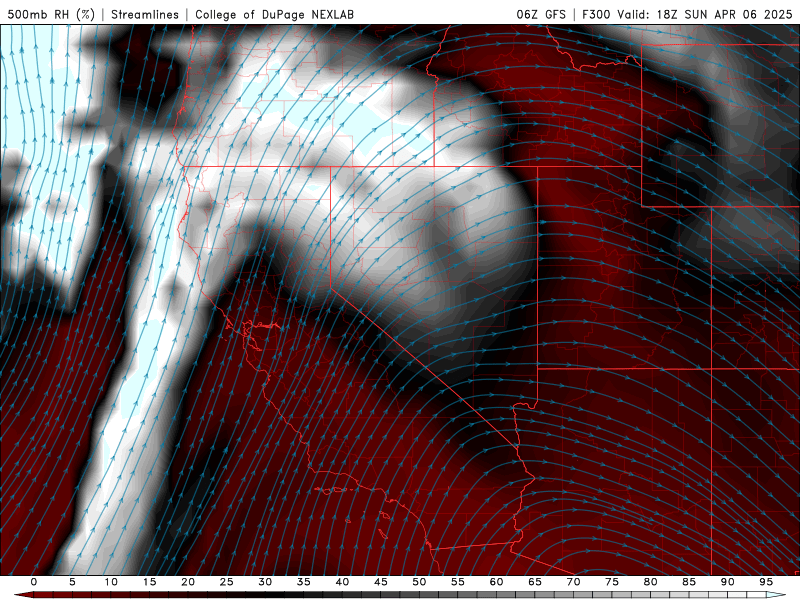Click "18Z SUN APR 06 2025" valid time

point(724,14)
